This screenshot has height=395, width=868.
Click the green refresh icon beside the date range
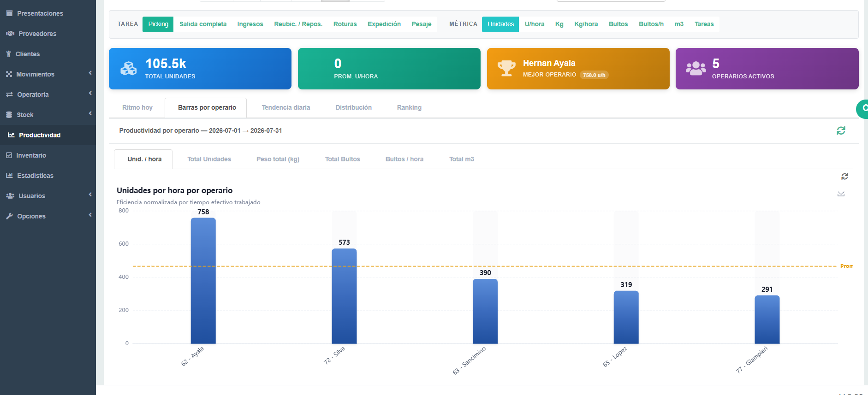click(x=841, y=131)
